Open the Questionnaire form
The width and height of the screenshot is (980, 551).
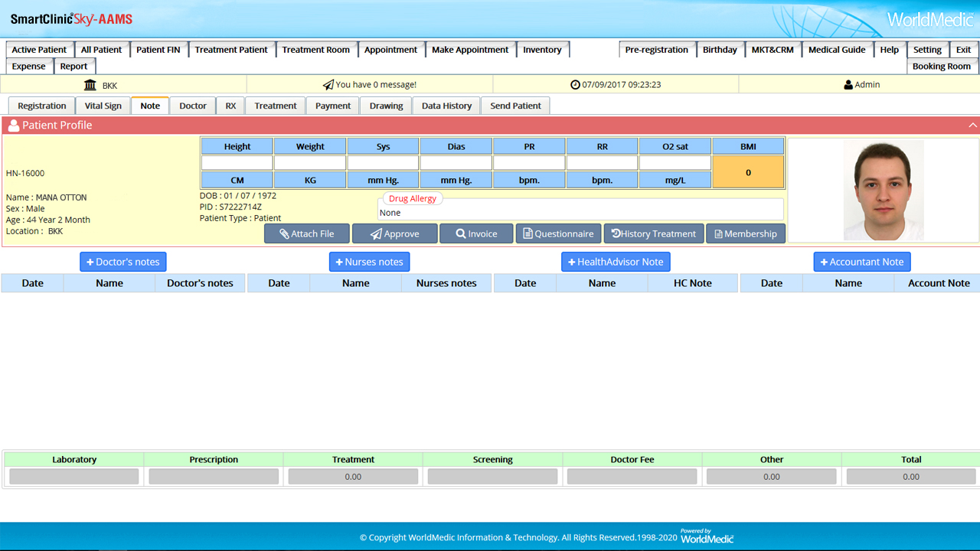tap(558, 233)
